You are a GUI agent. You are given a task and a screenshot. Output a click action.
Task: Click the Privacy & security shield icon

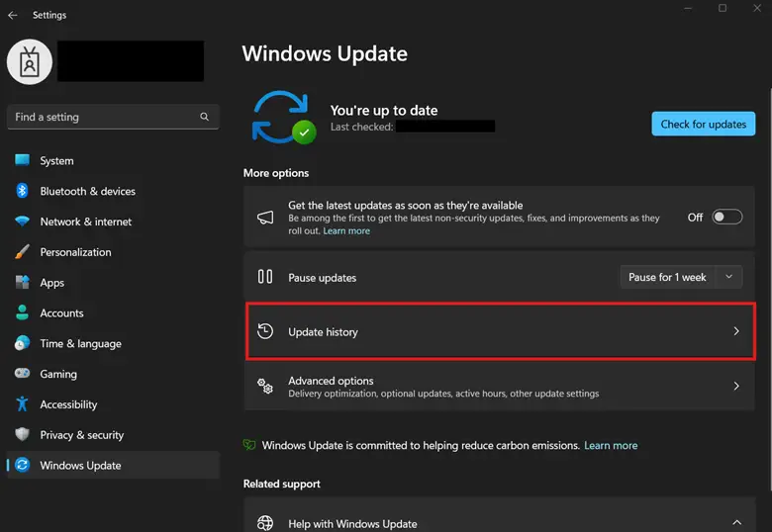(x=22, y=435)
